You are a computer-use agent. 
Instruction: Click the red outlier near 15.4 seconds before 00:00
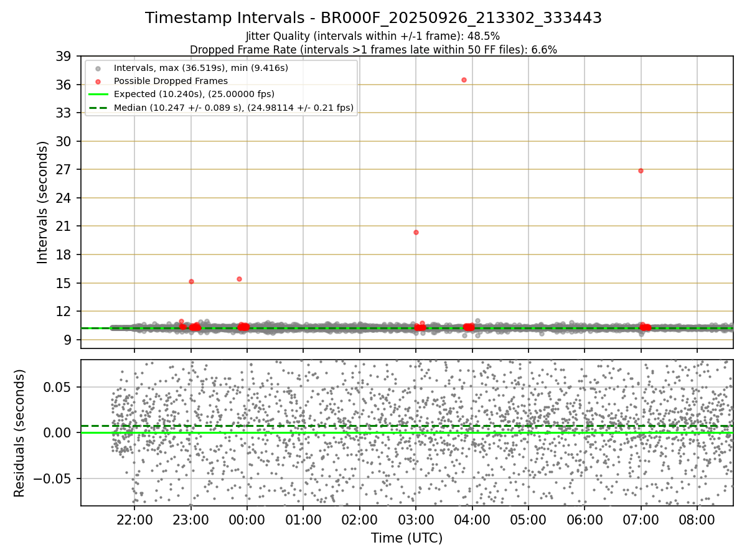tap(239, 279)
